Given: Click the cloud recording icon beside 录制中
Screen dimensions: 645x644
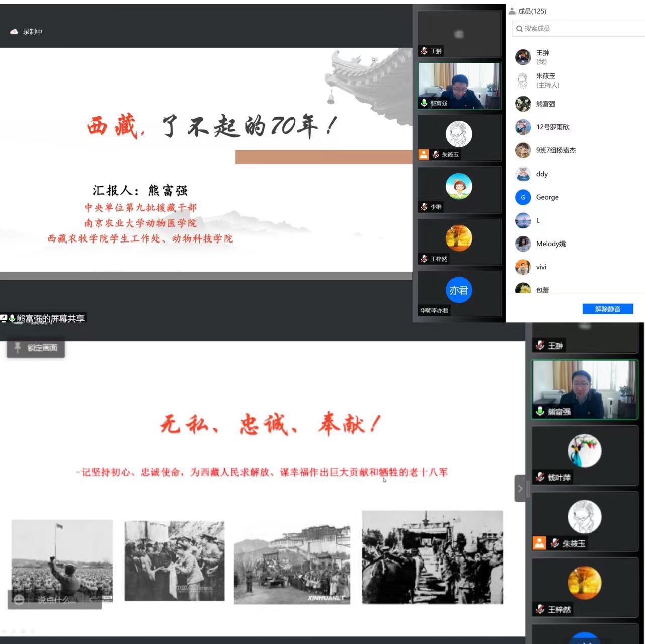Looking at the screenshot, I should coord(14,32).
